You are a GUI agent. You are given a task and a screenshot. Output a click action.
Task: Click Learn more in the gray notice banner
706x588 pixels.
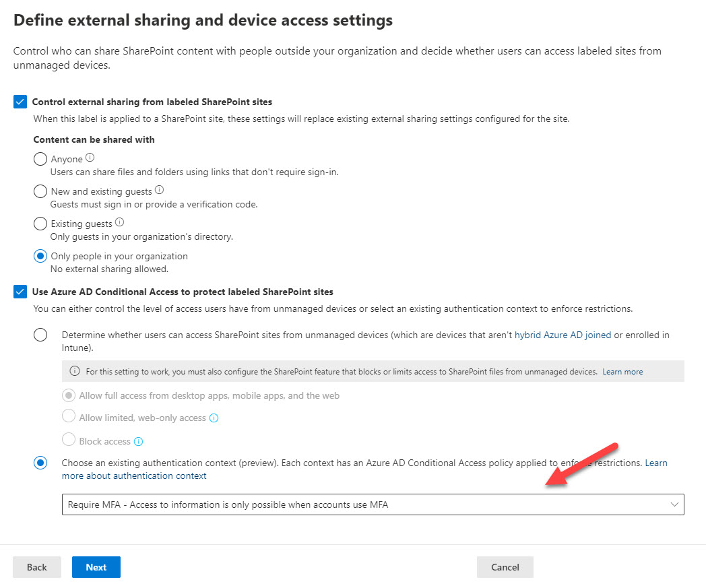(622, 372)
